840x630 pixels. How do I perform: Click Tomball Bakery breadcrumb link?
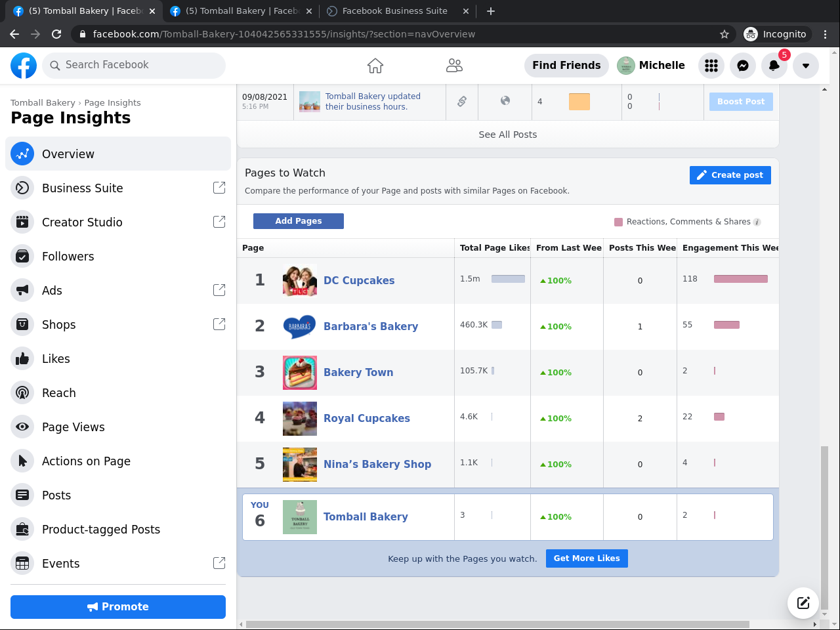43,102
